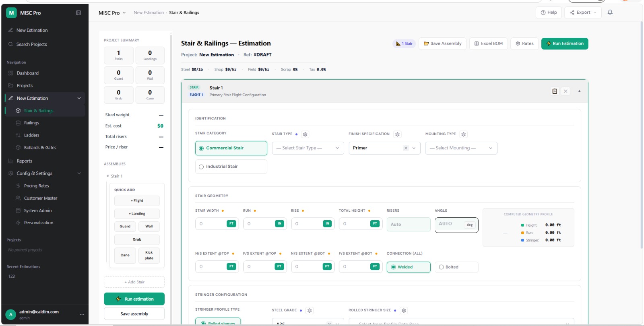The height and width of the screenshot is (326, 644).
Task: Open the Select Stair Type dropdown
Action: pos(308,148)
